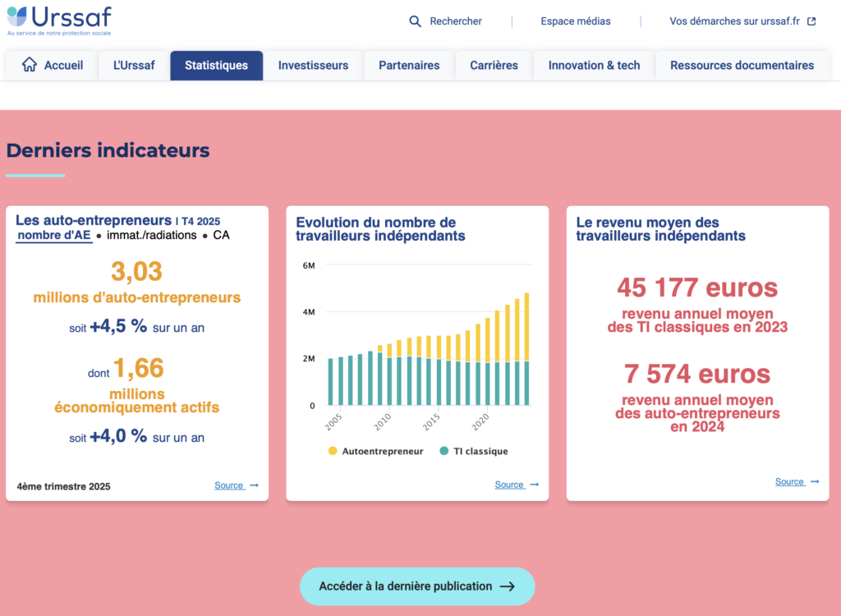Click arrow beside auto-entrepreneurs Source link
The width and height of the screenshot is (841, 616).
coord(255,485)
